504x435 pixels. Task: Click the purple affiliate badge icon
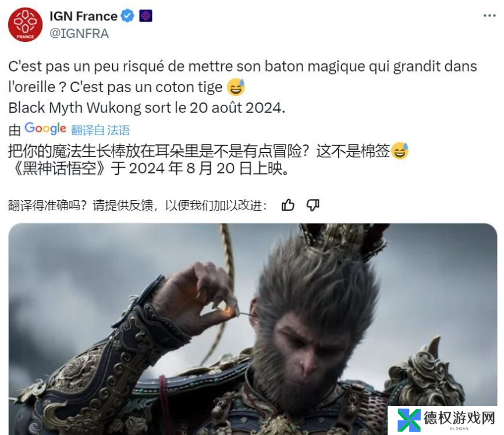click(x=145, y=16)
